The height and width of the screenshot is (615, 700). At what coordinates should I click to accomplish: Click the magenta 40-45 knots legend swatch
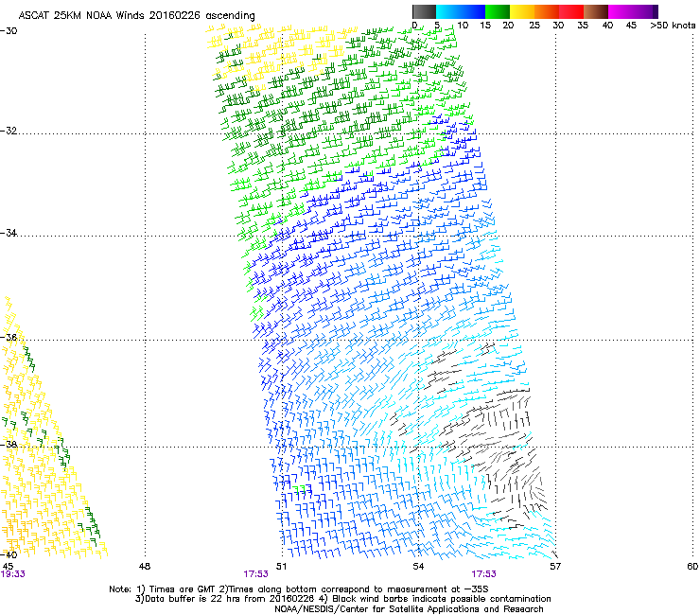tap(621, 11)
